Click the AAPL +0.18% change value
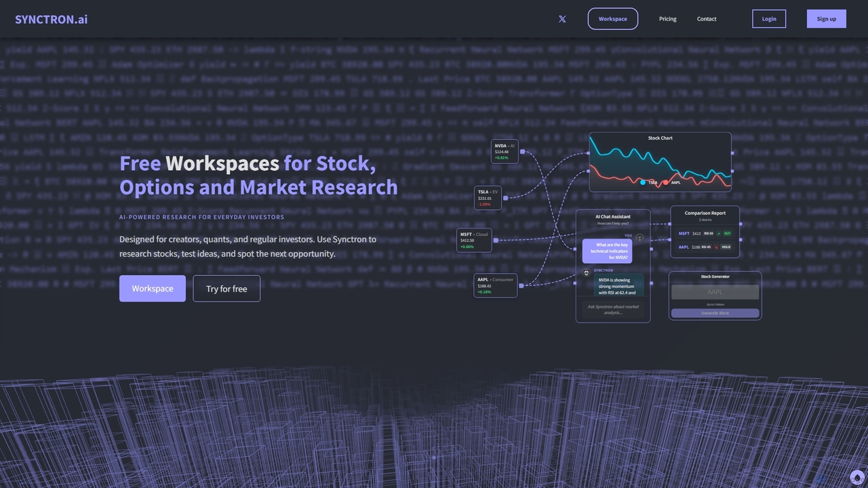868x488 pixels. click(x=484, y=292)
